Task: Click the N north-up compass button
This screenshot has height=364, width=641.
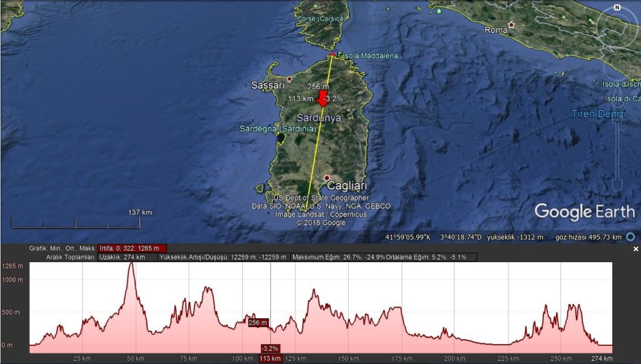Action: click(617, 8)
